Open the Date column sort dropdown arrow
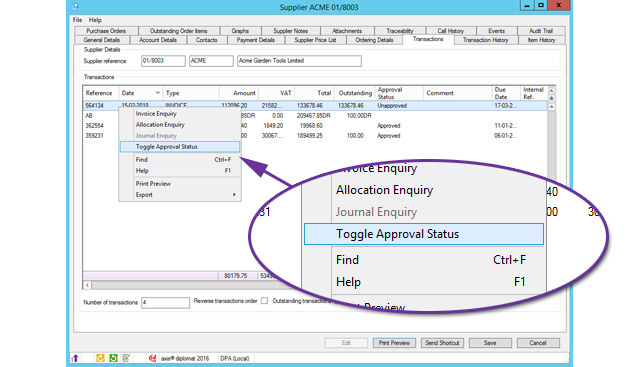Viewport: 640px width, 367px height. pyautogui.click(x=157, y=93)
